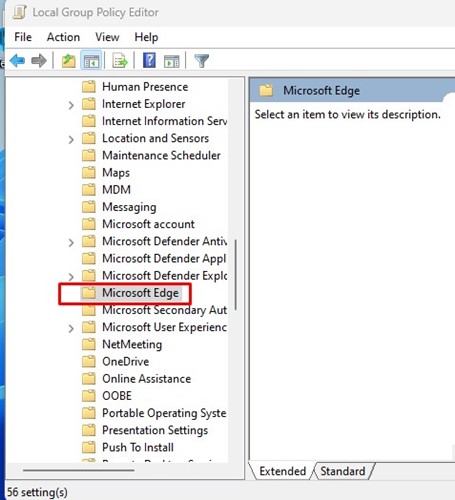Screen dimensions: 455x500
Task: Expand the Location and Sensors node
Action: coord(71,139)
